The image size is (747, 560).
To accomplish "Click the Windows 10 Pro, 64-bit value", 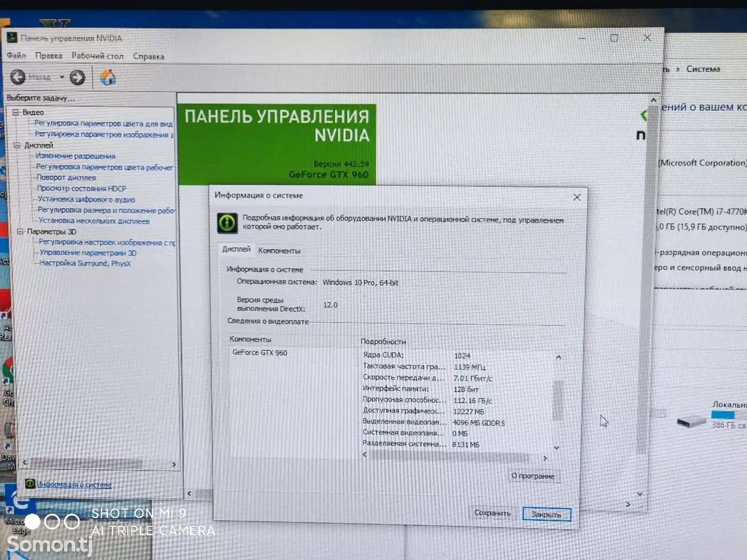I will tap(360, 282).
